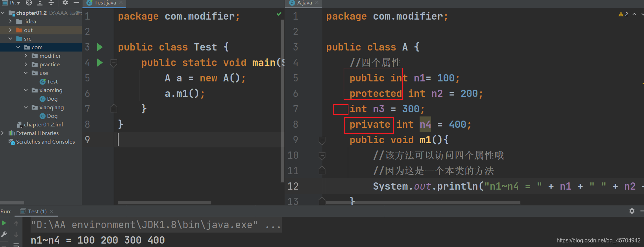The width and height of the screenshot is (644, 247).
Task: Close the A.java tab
Action: (317, 3)
